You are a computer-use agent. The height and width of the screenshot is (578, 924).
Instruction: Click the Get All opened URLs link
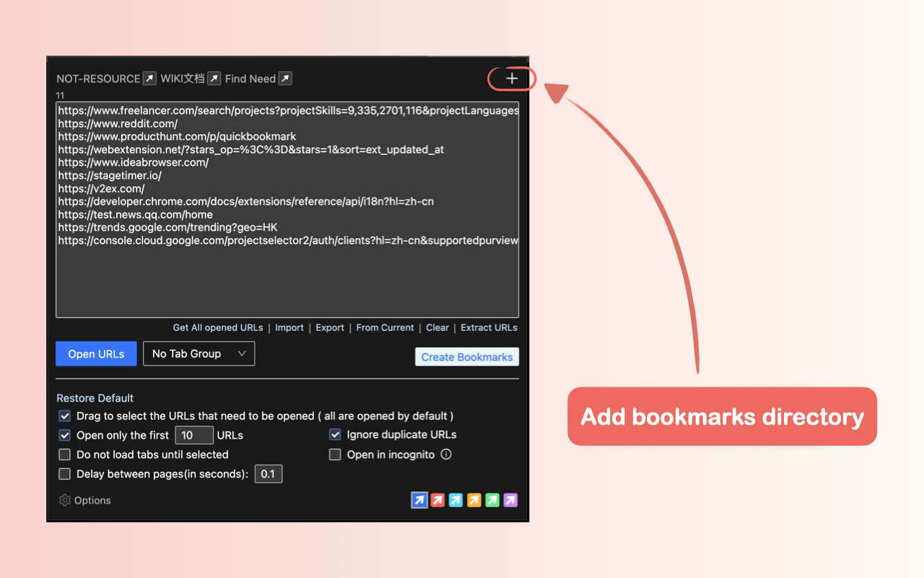218,327
